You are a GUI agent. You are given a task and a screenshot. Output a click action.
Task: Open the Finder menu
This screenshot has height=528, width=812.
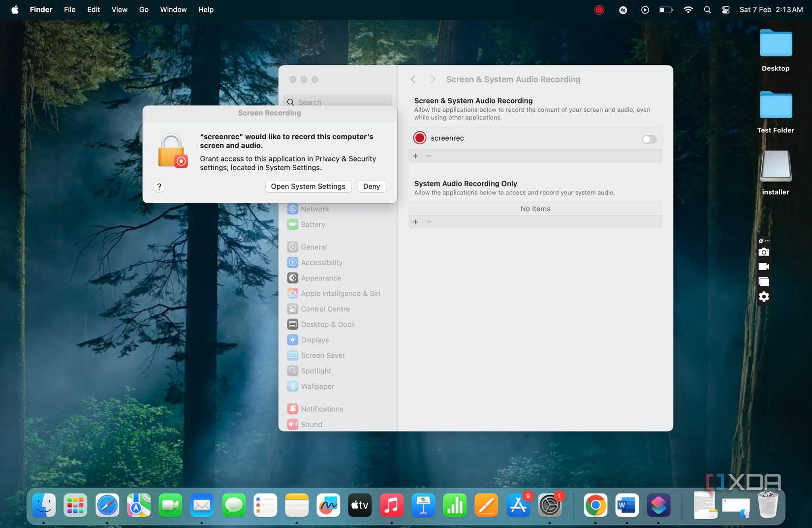coord(41,10)
